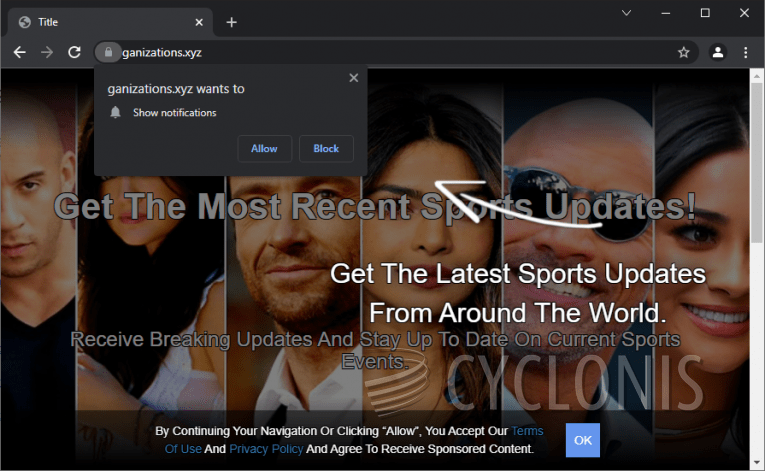Viewport: 765px width, 471px height.
Task: Allow notifications from ganizations.xyz
Action: pyautogui.click(x=264, y=149)
